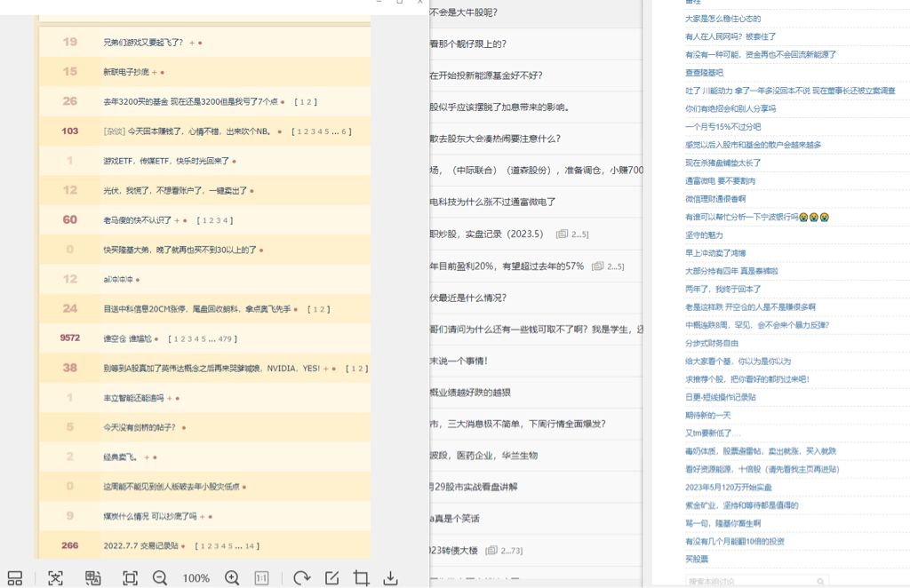Open the thumbnail gallery view icon
The height and width of the screenshot is (588, 910).
coord(15,578)
